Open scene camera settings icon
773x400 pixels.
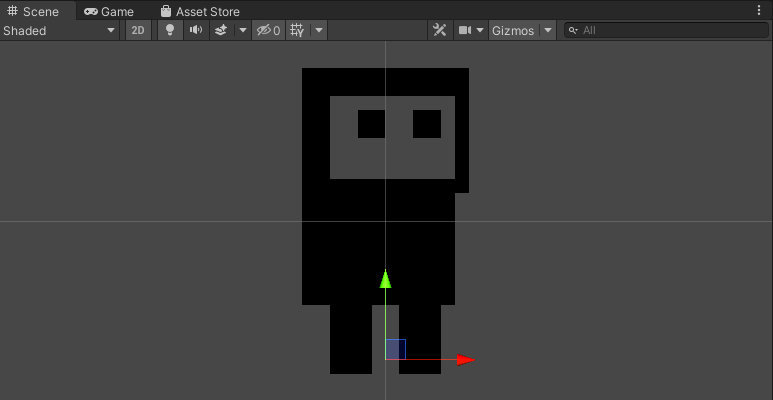(x=465, y=31)
